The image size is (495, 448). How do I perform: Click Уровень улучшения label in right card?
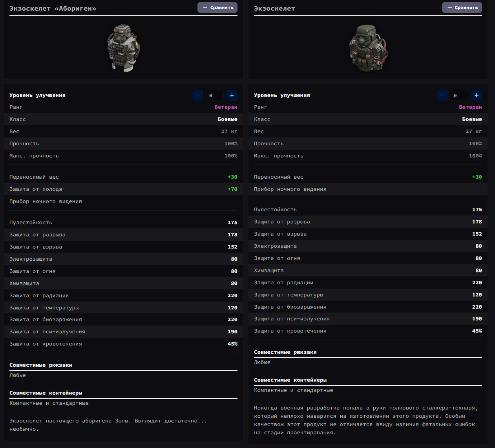click(x=282, y=95)
